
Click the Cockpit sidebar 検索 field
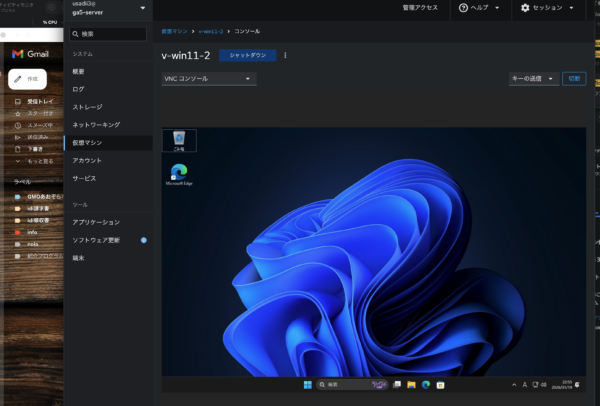click(x=108, y=35)
